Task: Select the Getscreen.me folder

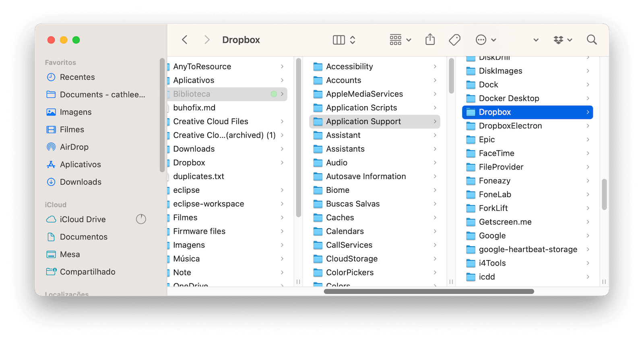Action: (x=528, y=222)
